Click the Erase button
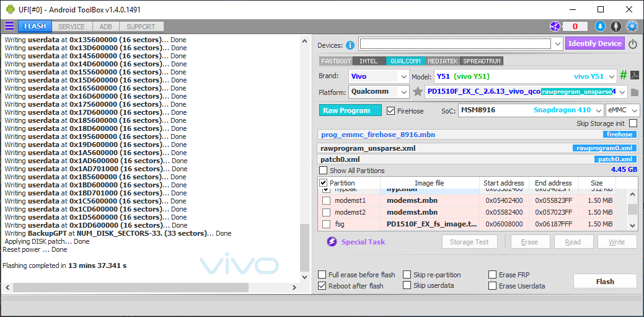The width and height of the screenshot is (644, 317). [529, 242]
